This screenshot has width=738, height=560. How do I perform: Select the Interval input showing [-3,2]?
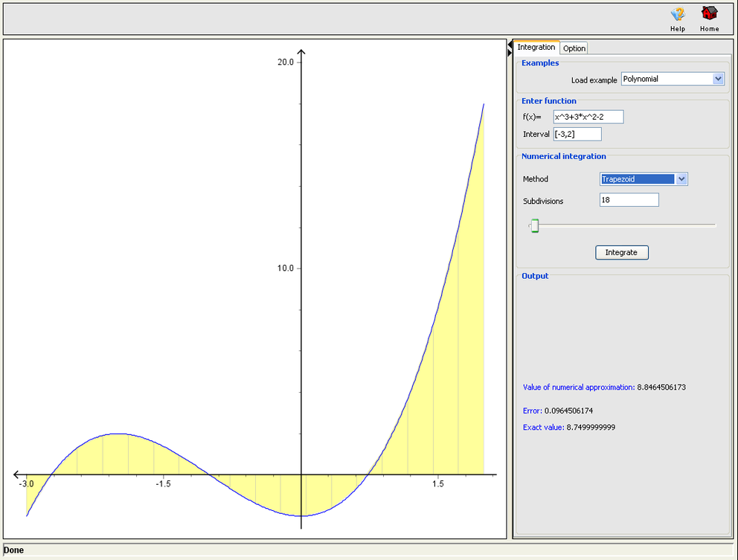point(577,134)
